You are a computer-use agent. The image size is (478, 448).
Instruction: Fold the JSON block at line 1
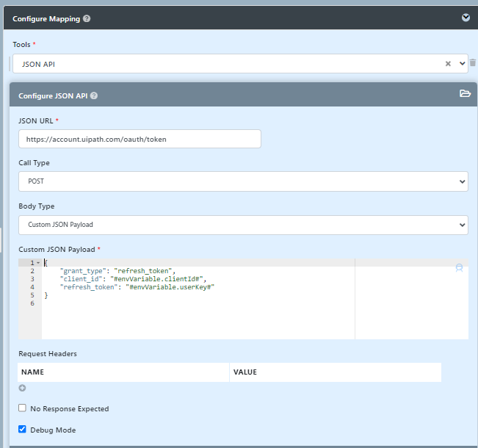(x=37, y=263)
